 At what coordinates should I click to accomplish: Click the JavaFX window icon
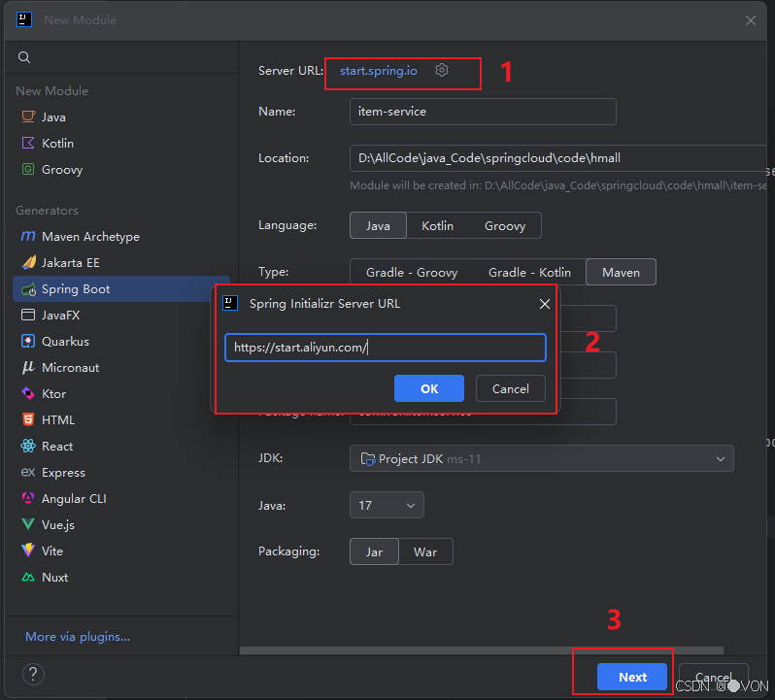pos(28,315)
